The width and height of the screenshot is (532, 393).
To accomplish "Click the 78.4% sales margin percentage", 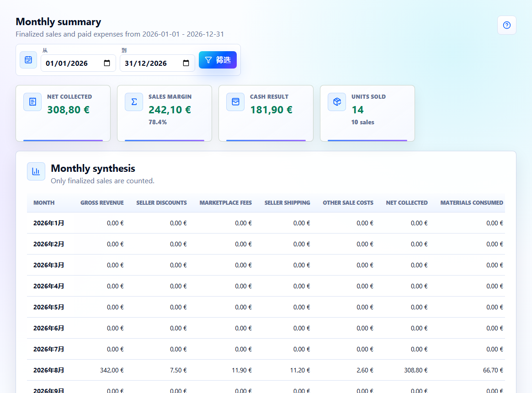I will click(157, 122).
